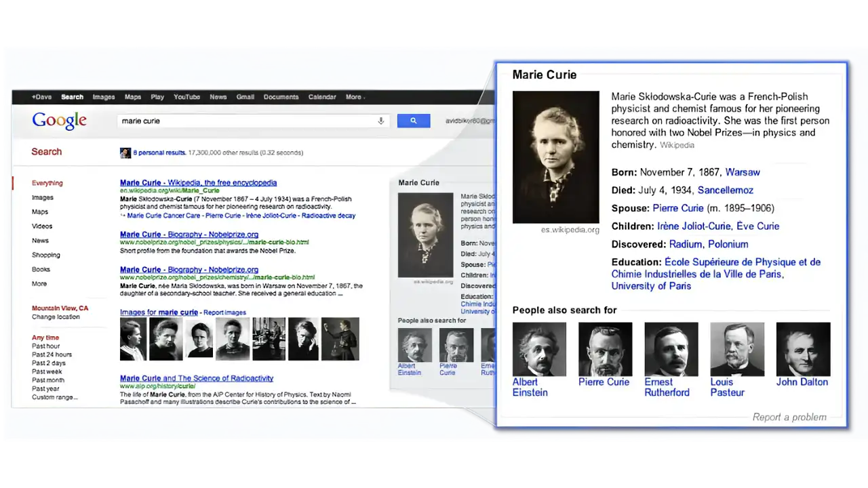Click Report a problem link

click(789, 418)
